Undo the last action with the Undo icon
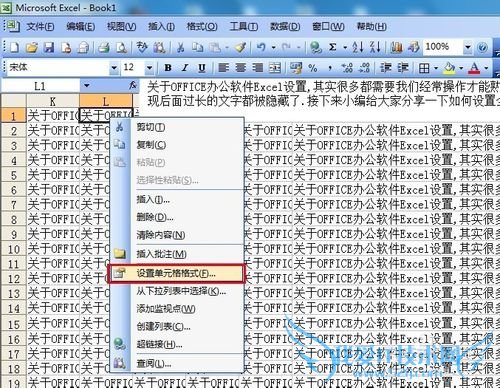This screenshot has width=500, height=388. point(261,48)
